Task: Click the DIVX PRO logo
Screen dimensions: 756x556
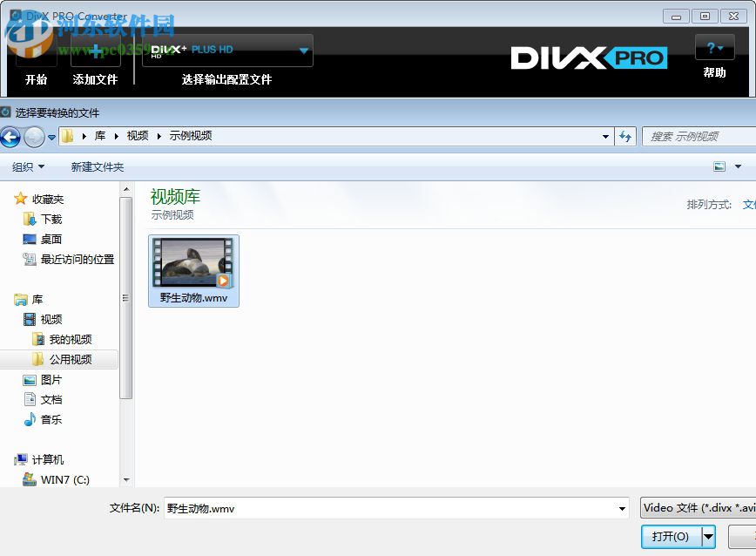Action: pyautogui.click(x=589, y=57)
